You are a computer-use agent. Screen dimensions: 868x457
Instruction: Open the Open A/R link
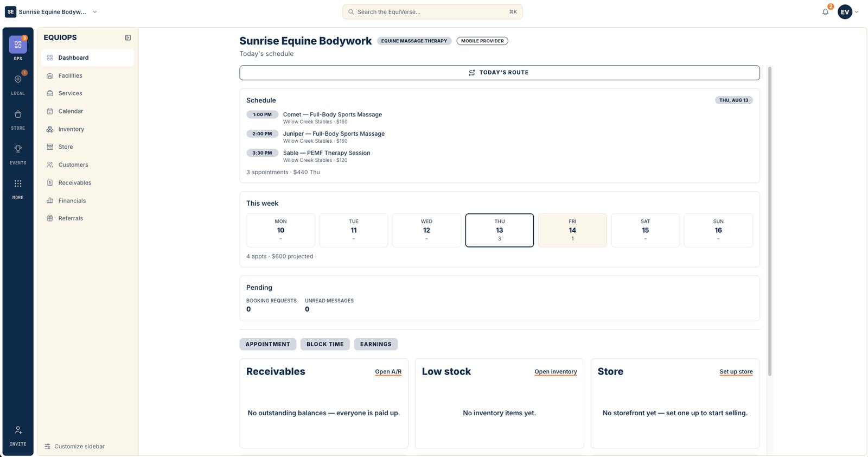(388, 372)
